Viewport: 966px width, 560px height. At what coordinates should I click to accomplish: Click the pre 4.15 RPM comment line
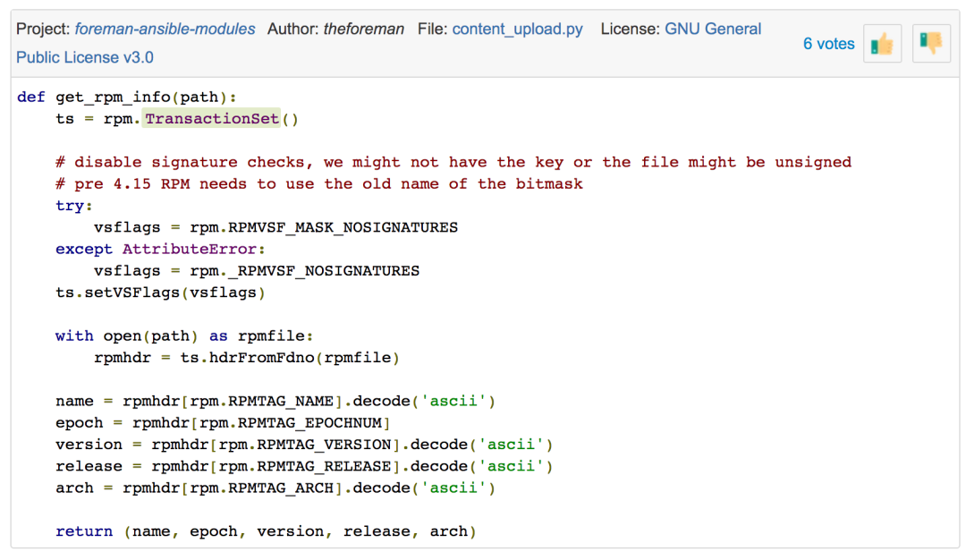[x=318, y=184]
